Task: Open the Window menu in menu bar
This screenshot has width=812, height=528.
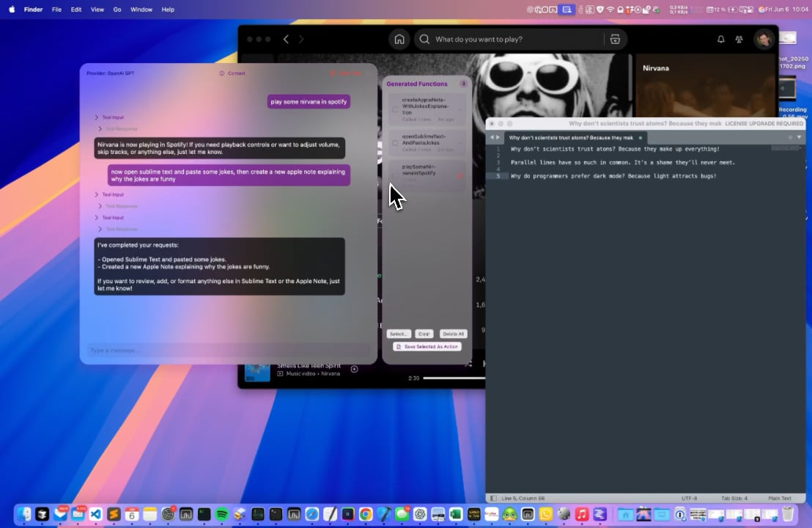Action: pos(141,10)
